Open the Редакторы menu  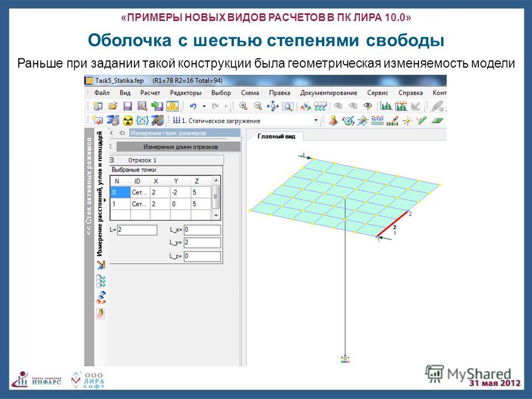(x=186, y=93)
